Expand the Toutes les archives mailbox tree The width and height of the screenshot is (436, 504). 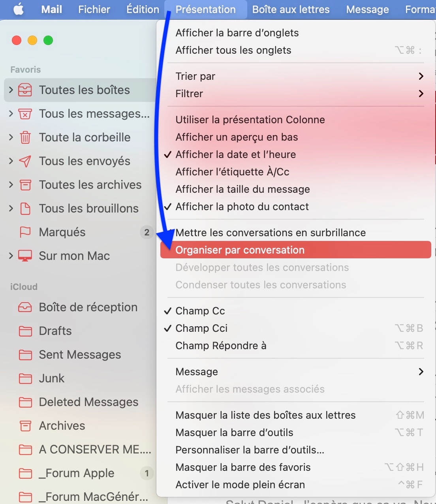11,185
